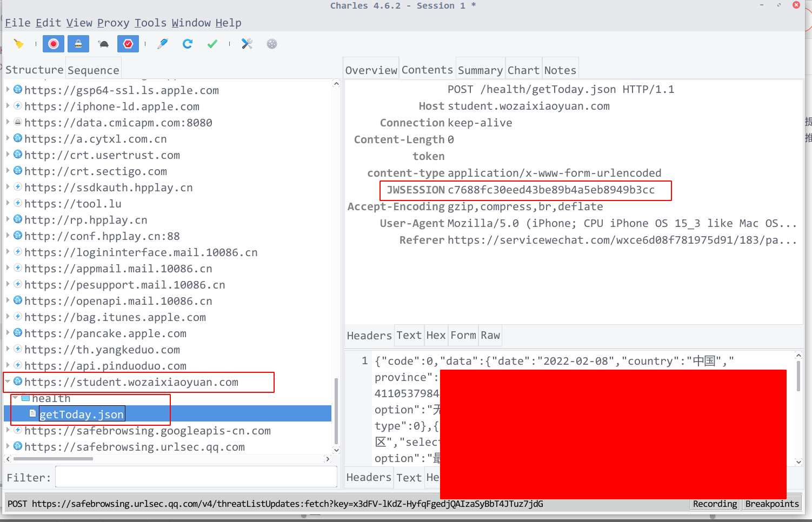This screenshot has height=522, width=812.
Task: Click the Breakpoints status button
Action: [772, 504]
